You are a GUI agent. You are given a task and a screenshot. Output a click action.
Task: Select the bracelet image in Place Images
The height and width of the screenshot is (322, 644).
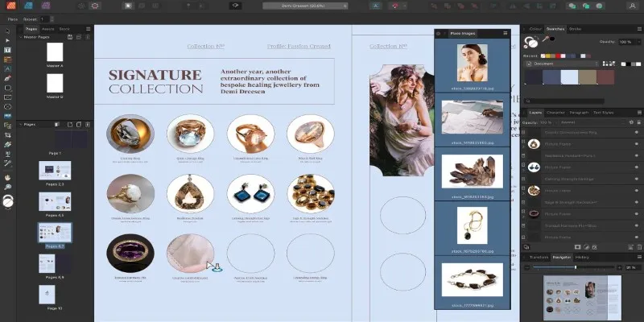point(472,279)
